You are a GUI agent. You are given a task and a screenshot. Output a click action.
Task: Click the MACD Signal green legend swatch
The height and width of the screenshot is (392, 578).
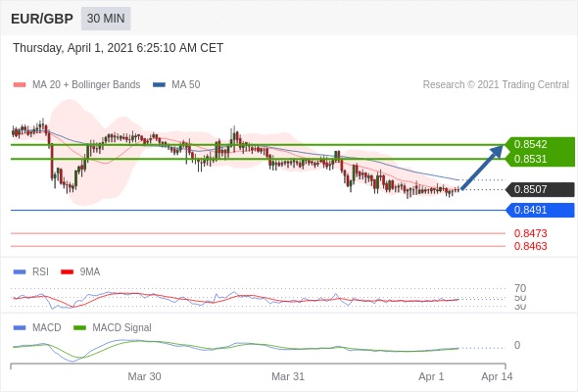[x=79, y=328]
